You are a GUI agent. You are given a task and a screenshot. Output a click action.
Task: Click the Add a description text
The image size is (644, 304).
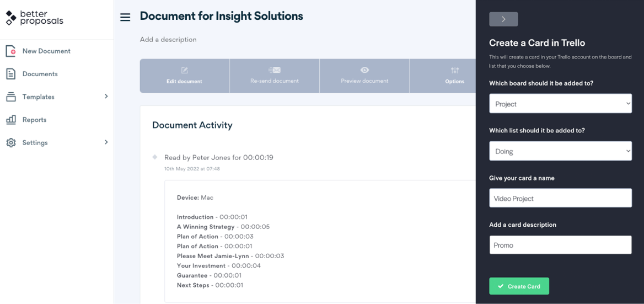point(168,40)
